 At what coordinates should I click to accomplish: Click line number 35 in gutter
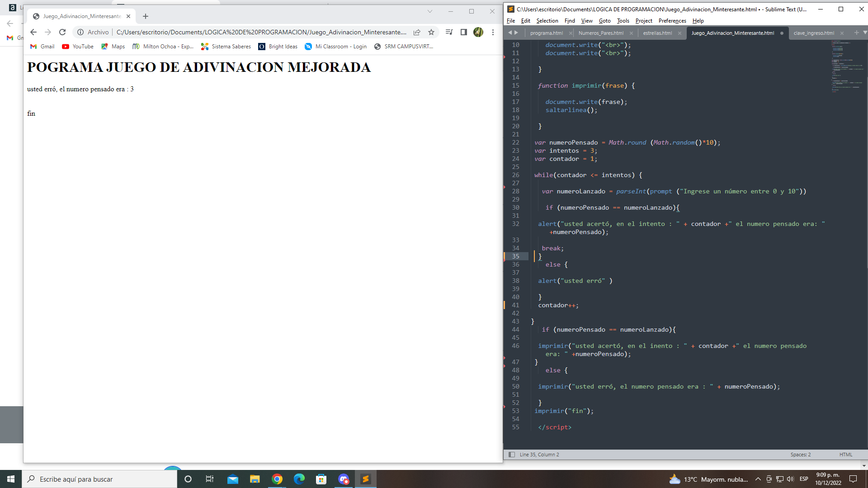(x=515, y=256)
